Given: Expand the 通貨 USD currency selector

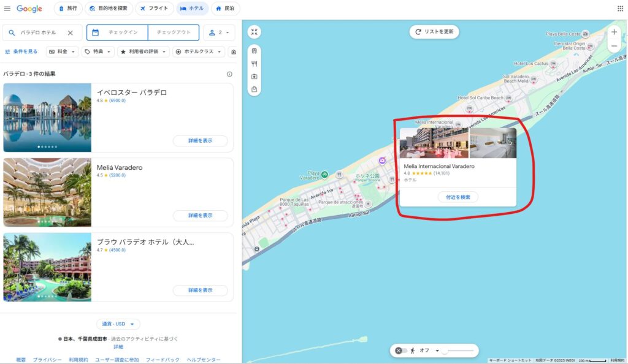Looking at the screenshot, I should click(x=118, y=324).
